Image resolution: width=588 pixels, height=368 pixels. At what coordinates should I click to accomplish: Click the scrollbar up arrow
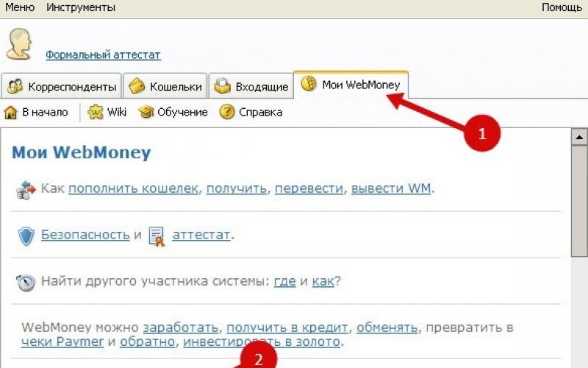point(579,137)
